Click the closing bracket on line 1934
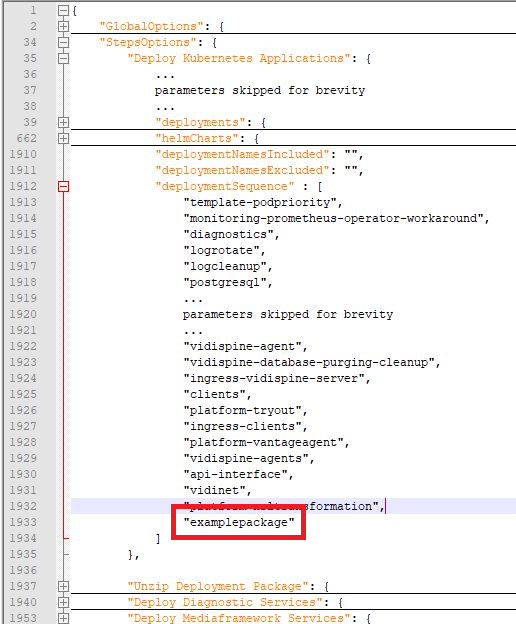This screenshot has width=516, height=624. pyautogui.click(x=158, y=538)
